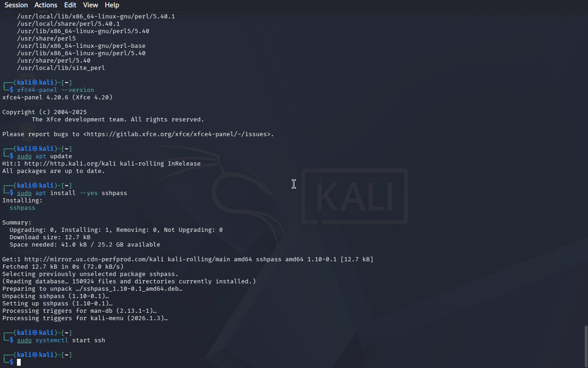Click the green 'sshpass' package name under Installing
588x368 pixels.
tap(23, 208)
